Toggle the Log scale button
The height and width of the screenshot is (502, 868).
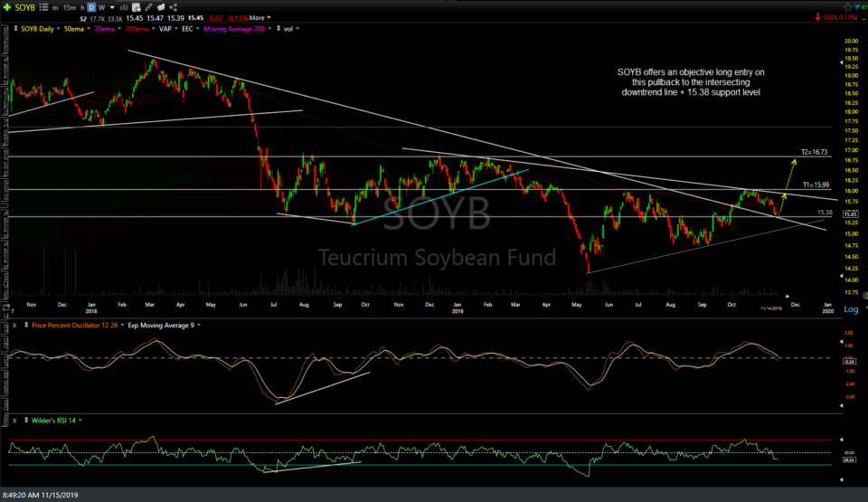(x=852, y=309)
